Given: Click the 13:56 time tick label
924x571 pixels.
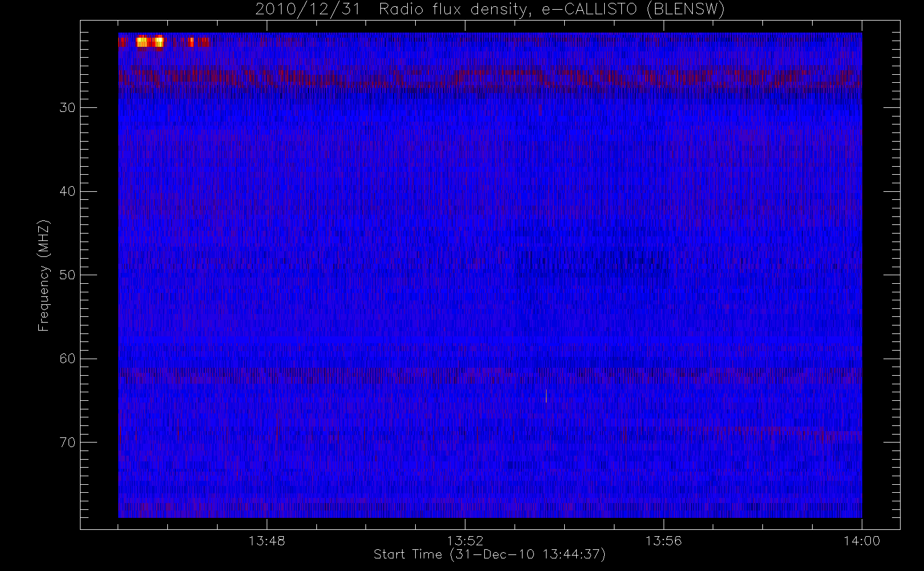Looking at the screenshot, I should click(x=664, y=541).
